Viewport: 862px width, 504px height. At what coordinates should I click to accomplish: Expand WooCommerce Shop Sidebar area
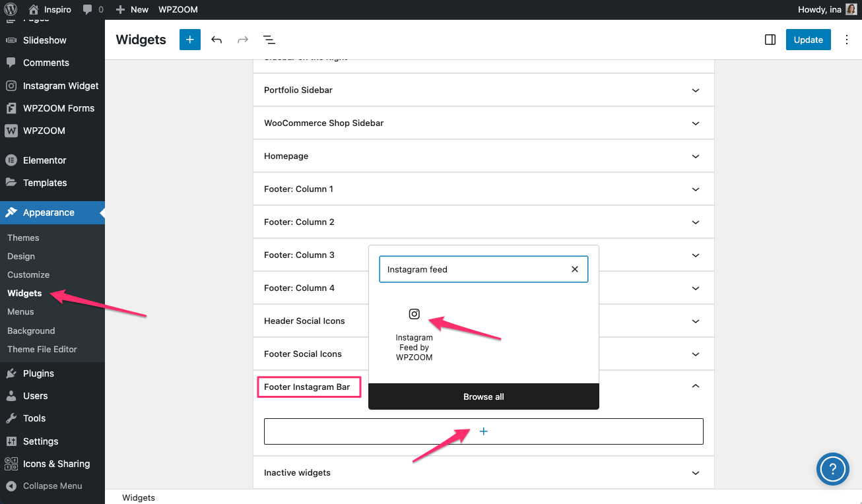click(484, 123)
